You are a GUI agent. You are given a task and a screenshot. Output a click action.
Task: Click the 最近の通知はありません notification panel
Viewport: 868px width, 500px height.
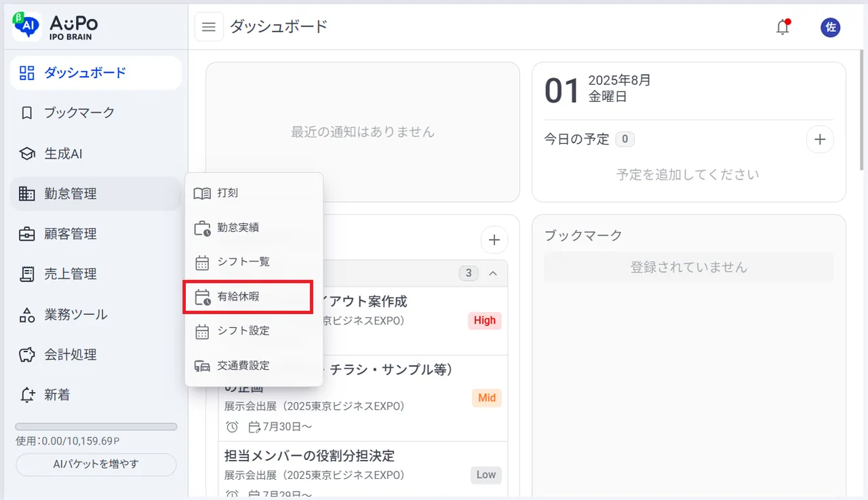pyautogui.click(x=363, y=132)
